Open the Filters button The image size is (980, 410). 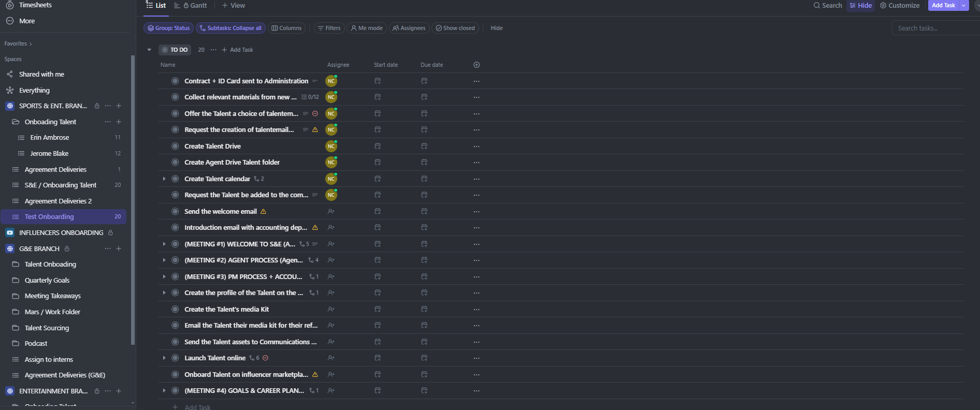point(329,28)
